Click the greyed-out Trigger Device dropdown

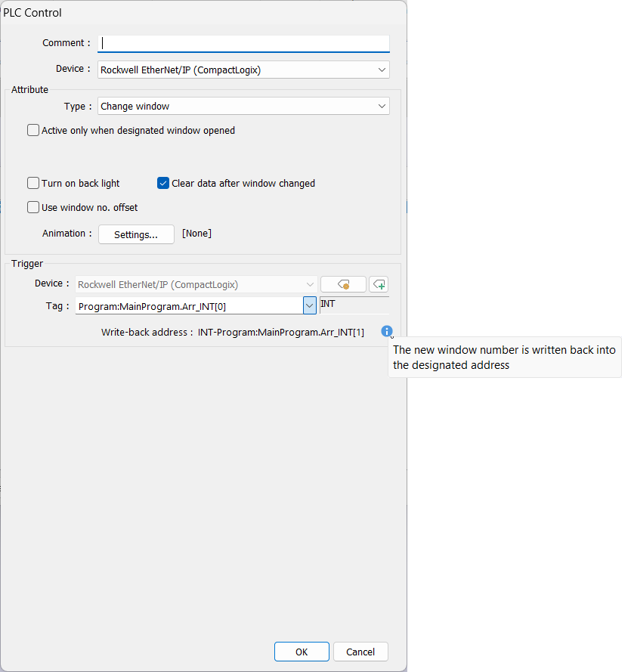(196, 285)
